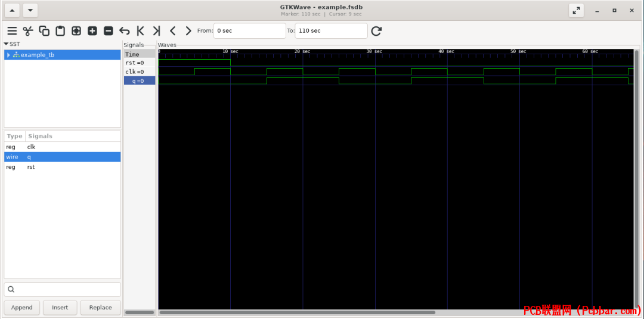The width and height of the screenshot is (644, 319).
Task: Collapse the SST panel triangle
Action: [x=6, y=44]
